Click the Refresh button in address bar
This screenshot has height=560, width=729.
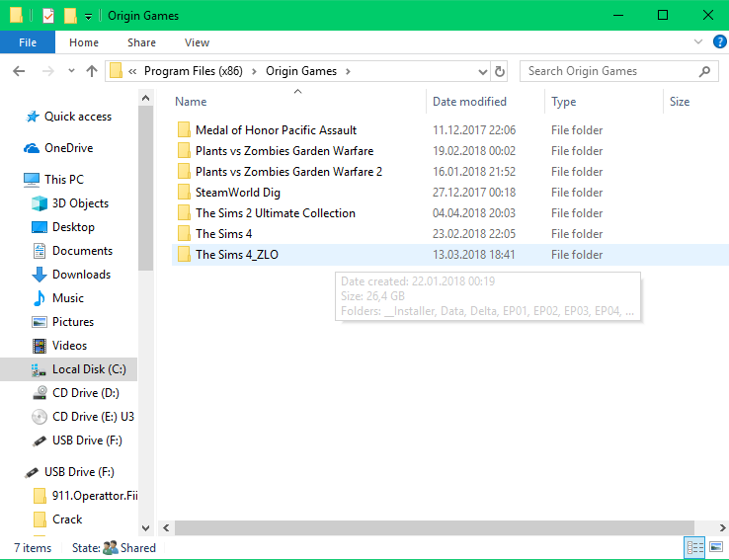point(499,71)
